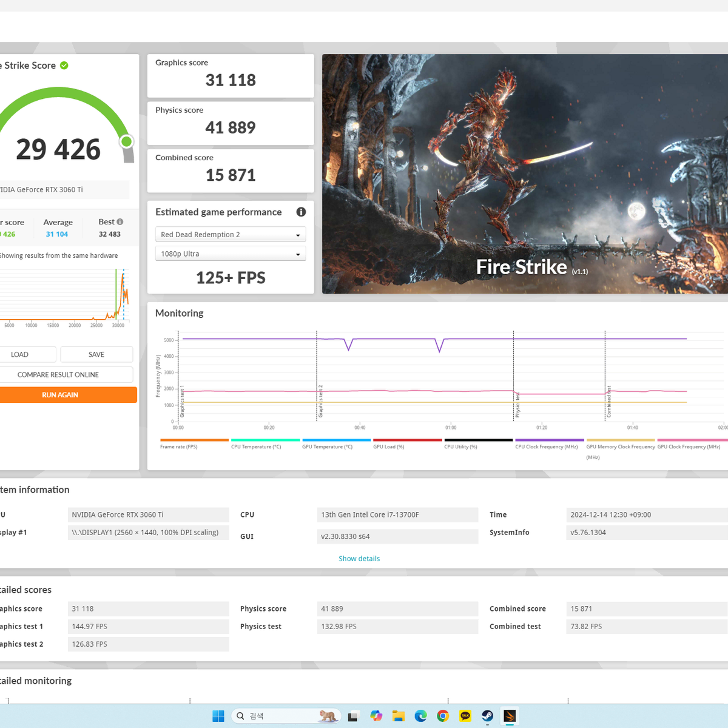Viewport: 728px width, 728px height.
Task: Click the Physics test value 132.98 FPS
Action: coord(397,626)
